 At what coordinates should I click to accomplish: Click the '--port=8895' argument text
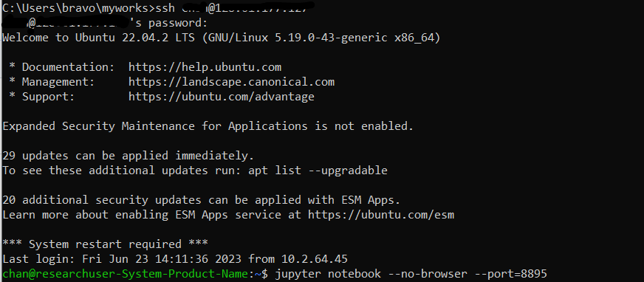tap(510, 273)
